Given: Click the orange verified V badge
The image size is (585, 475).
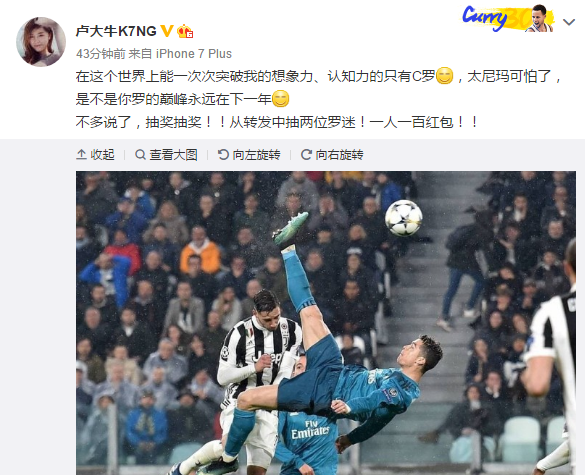Looking at the screenshot, I should coord(167,31).
